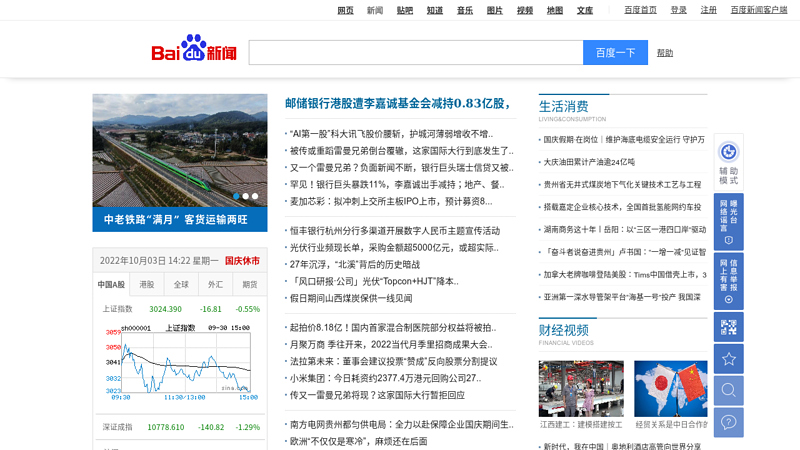This screenshot has height=450, width=800.
Task: Click the Baidu News logo
Action: (194, 49)
